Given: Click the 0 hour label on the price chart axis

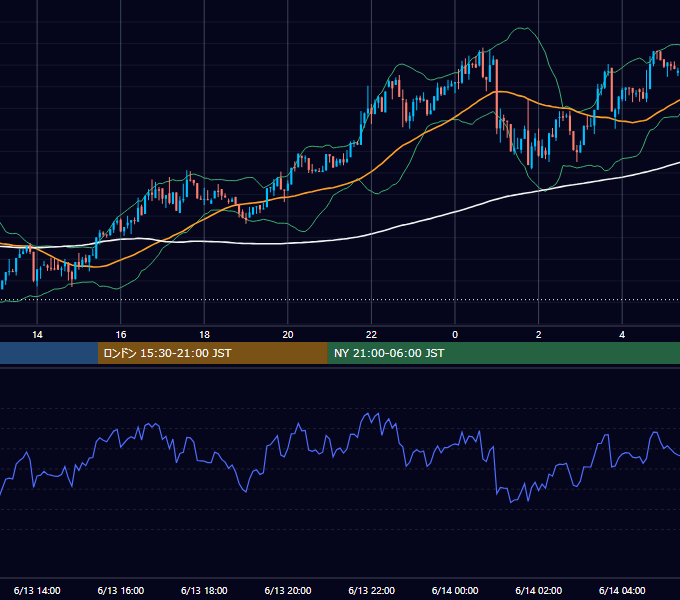Looking at the screenshot, I should click(455, 335).
